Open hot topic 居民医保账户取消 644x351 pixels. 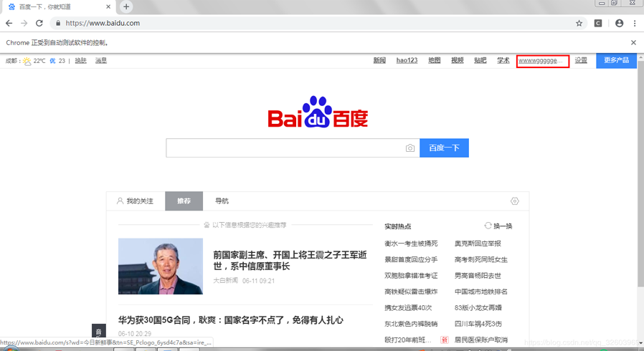(x=481, y=340)
